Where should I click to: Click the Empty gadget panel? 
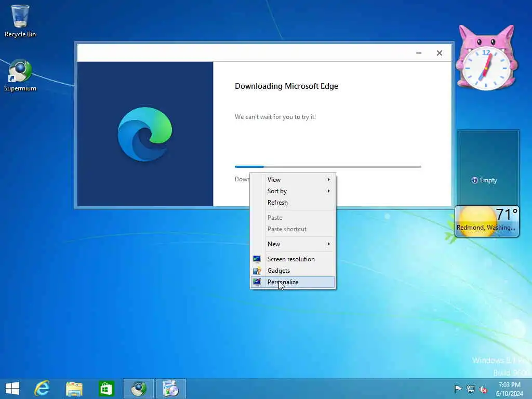(488, 168)
